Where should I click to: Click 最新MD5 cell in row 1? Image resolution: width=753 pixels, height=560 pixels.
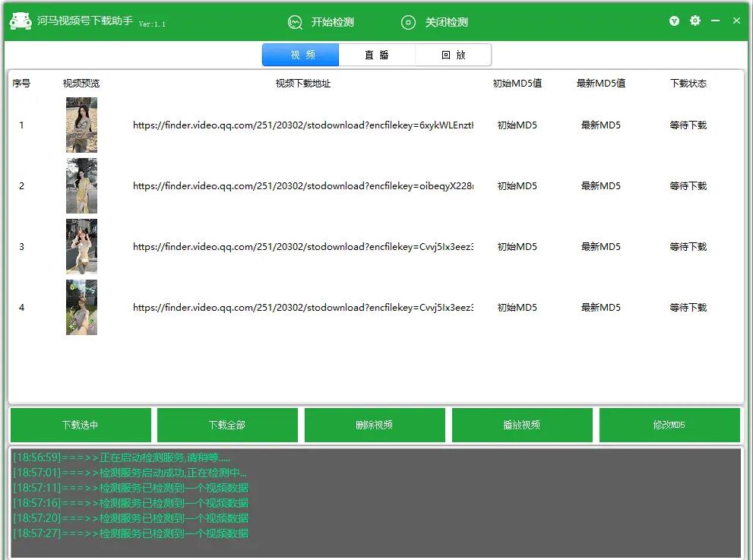[x=601, y=125]
